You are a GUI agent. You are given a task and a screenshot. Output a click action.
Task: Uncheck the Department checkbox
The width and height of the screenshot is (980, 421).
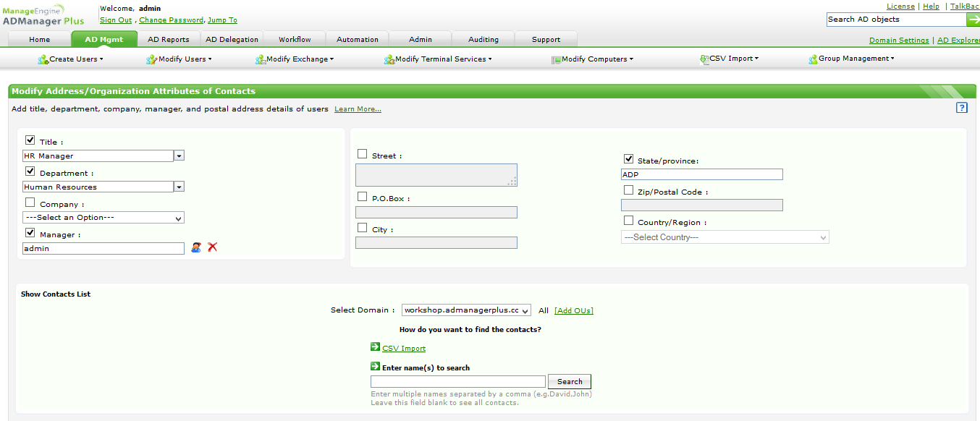30,171
